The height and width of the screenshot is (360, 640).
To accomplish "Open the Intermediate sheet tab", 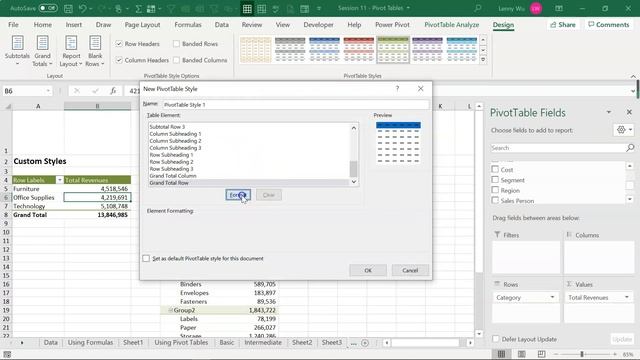I will click(x=263, y=343).
